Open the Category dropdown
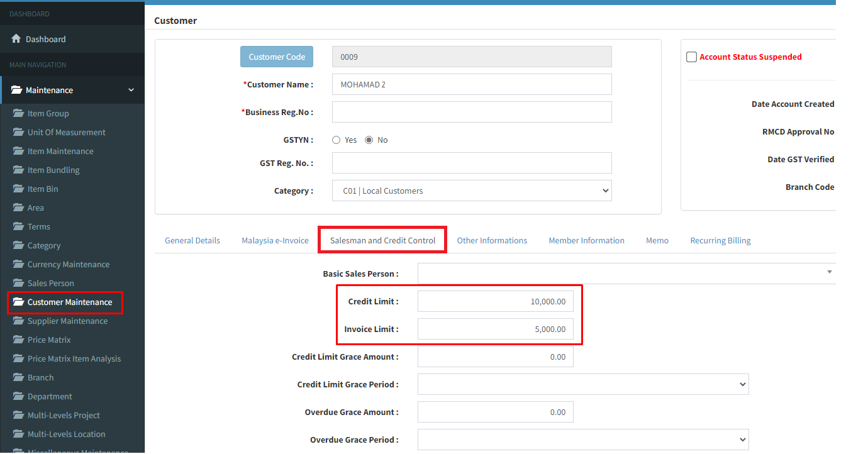The height and width of the screenshot is (454, 868). 472,191
